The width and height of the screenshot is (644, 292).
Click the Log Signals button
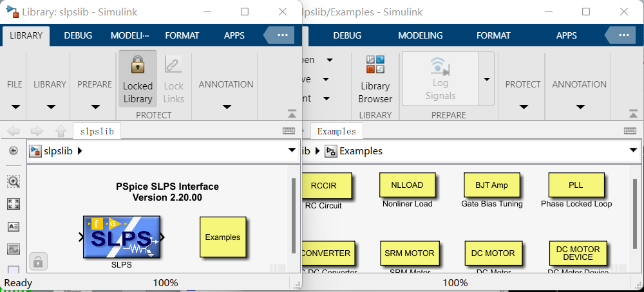point(440,78)
